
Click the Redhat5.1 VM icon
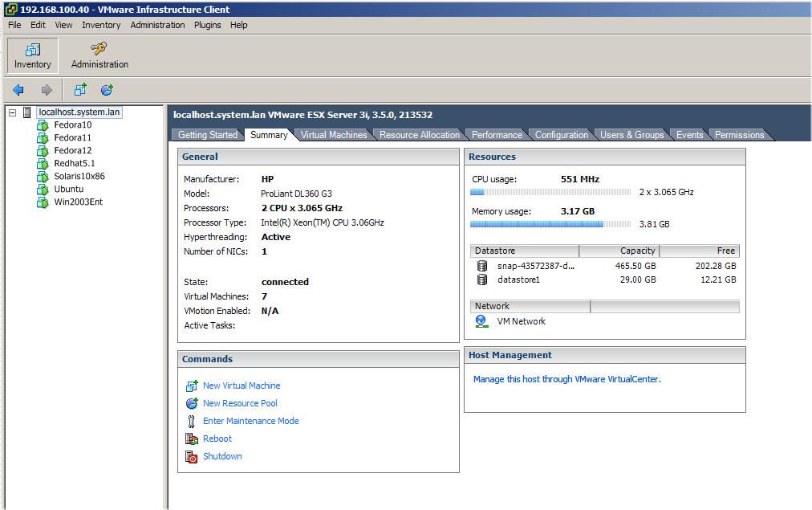[x=43, y=164]
